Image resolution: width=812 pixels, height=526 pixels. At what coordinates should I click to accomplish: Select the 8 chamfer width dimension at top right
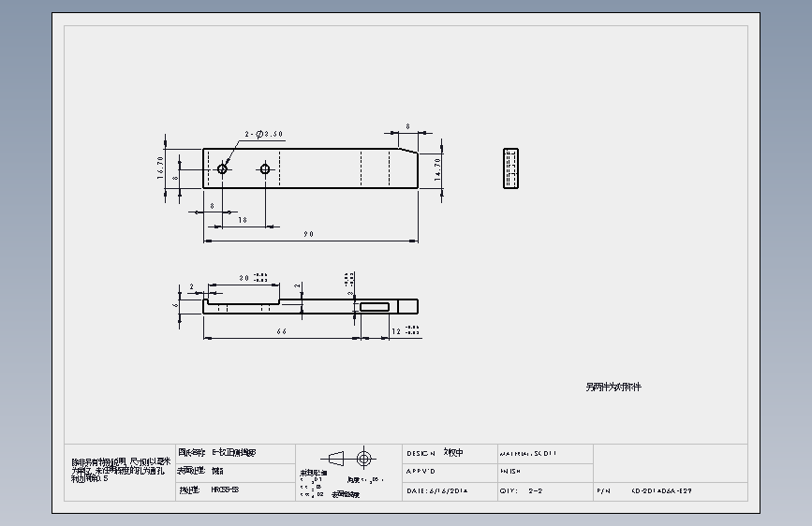pyautogui.click(x=408, y=126)
